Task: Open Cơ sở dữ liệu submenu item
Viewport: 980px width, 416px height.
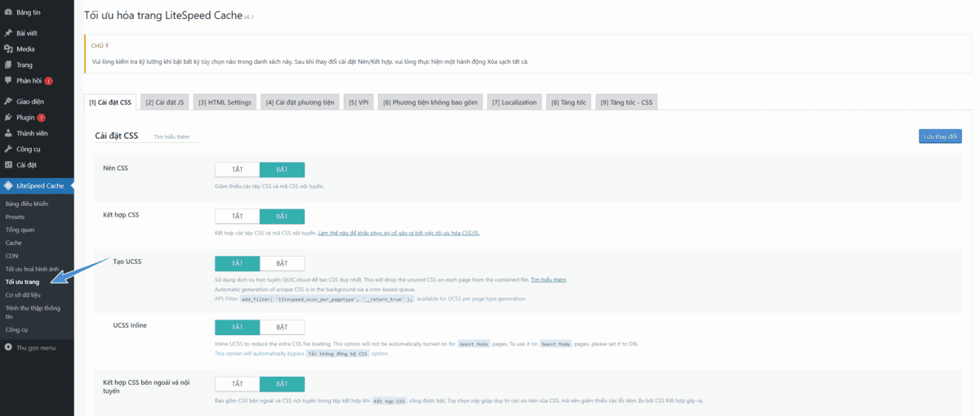Action: point(23,294)
